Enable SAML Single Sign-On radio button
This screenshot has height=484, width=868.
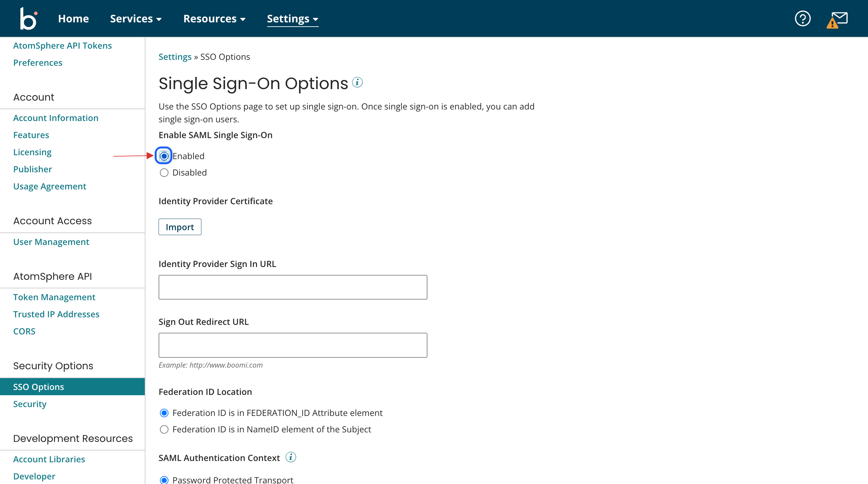coord(164,156)
